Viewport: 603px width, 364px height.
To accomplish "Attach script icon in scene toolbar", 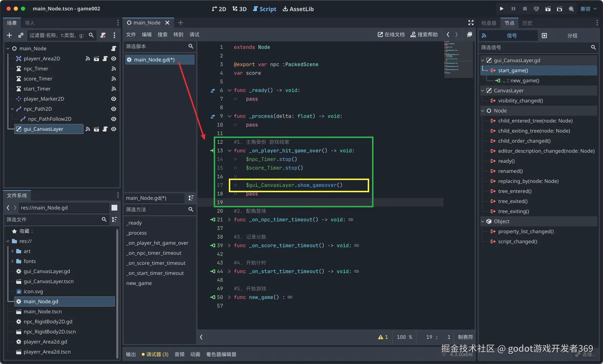I will pos(103,35).
